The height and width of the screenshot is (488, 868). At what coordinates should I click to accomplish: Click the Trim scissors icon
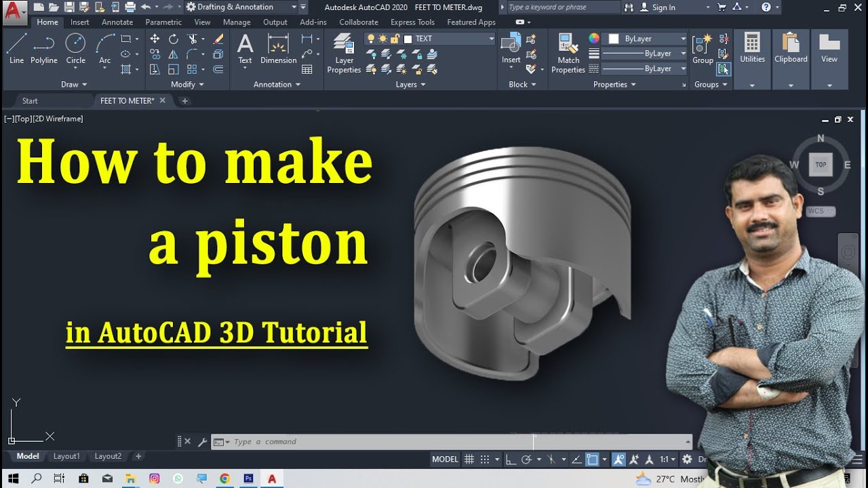point(193,39)
